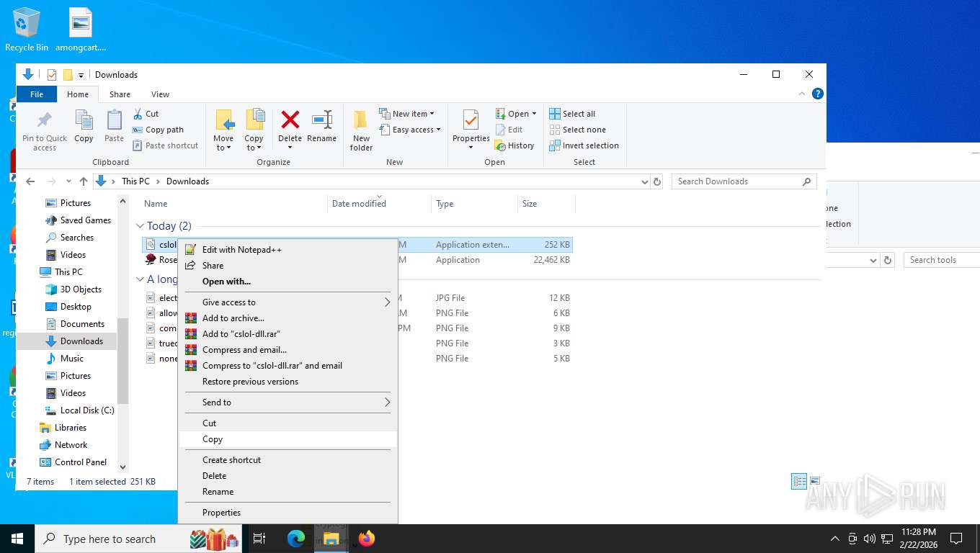Sort by Date modified column
The image size is (980, 553).
click(359, 204)
